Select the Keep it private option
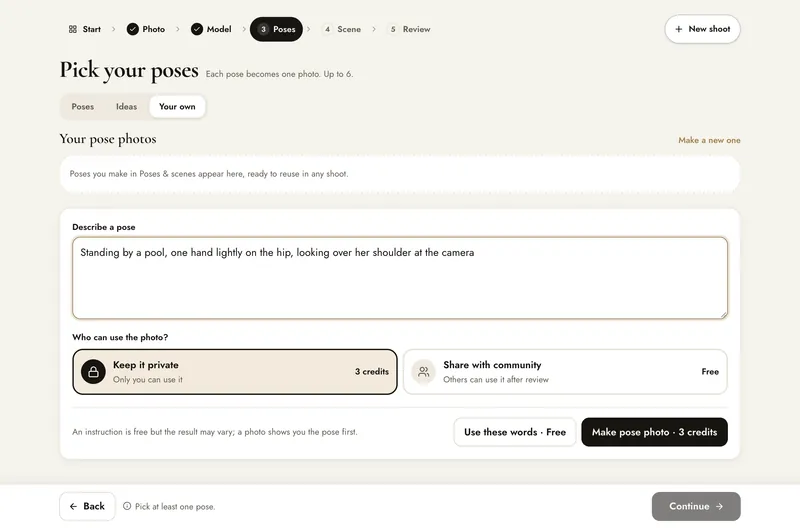Viewport: 800px width, 528px height. coord(235,372)
